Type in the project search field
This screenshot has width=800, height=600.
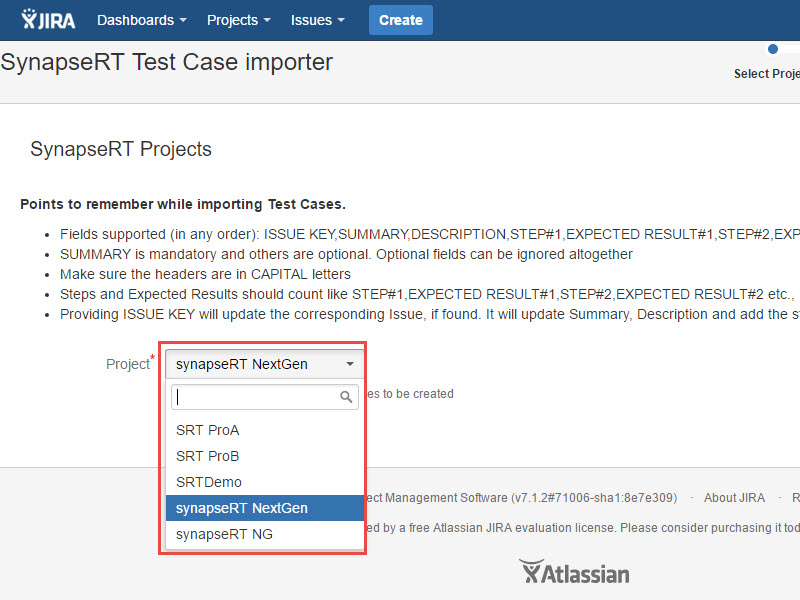click(x=256, y=397)
